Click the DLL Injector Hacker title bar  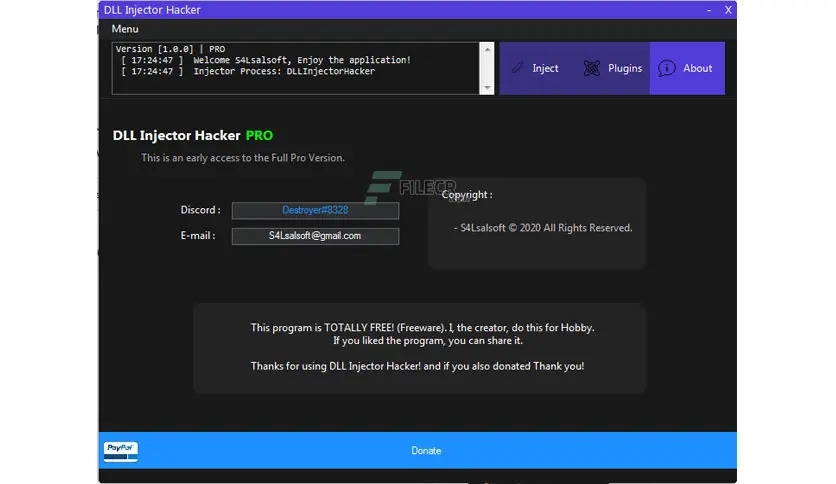pyautogui.click(x=400, y=10)
